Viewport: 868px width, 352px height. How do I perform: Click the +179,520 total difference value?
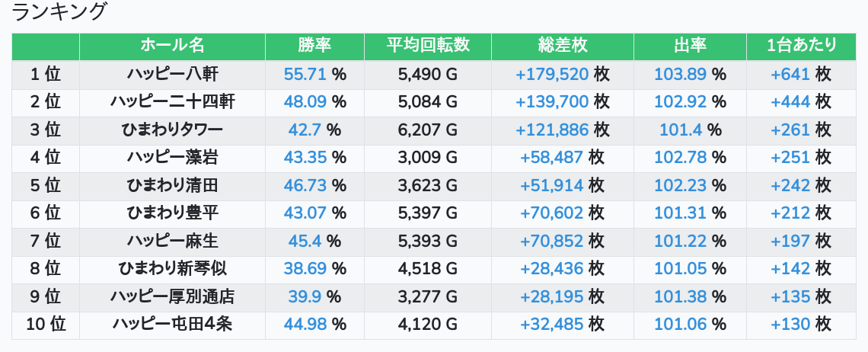pyautogui.click(x=552, y=75)
